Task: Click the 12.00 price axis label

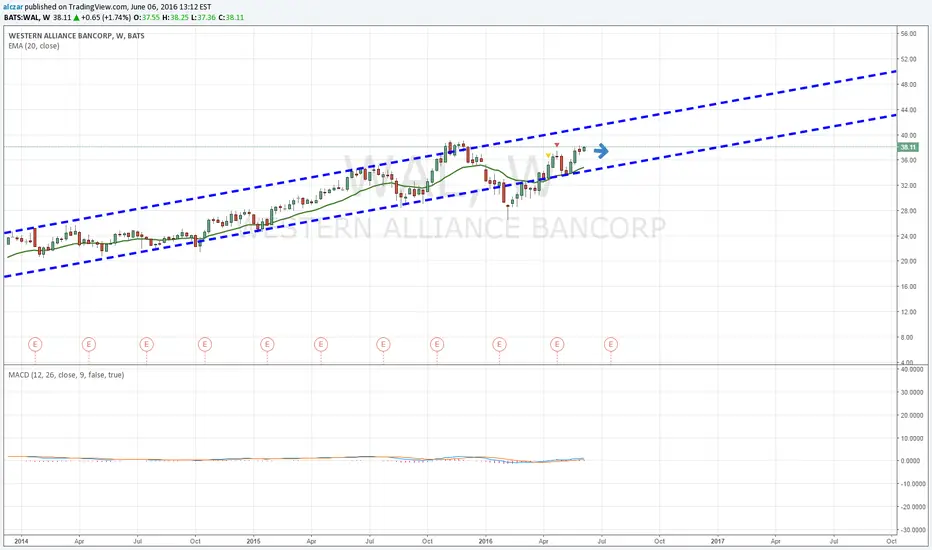Action: click(x=908, y=312)
